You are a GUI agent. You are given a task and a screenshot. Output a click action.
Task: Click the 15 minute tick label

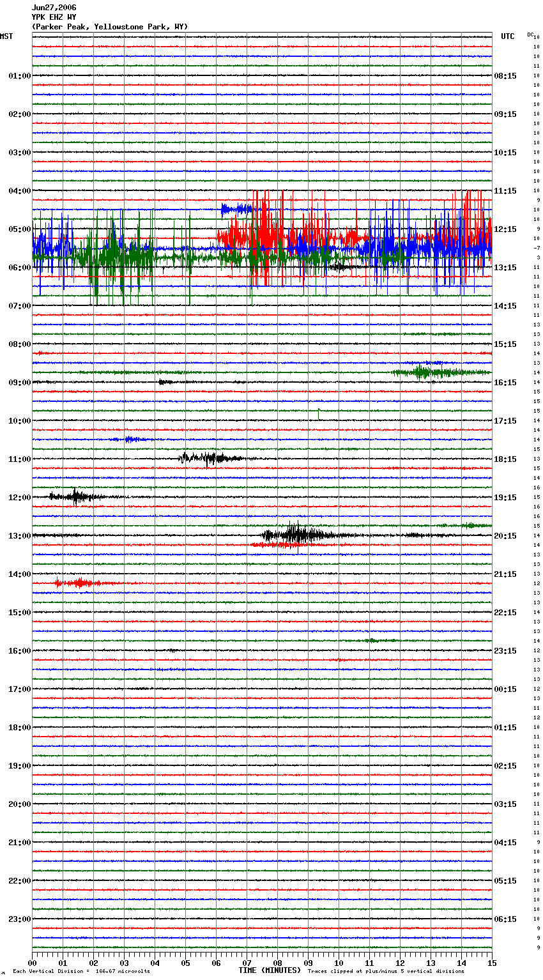[x=492, y=963]
